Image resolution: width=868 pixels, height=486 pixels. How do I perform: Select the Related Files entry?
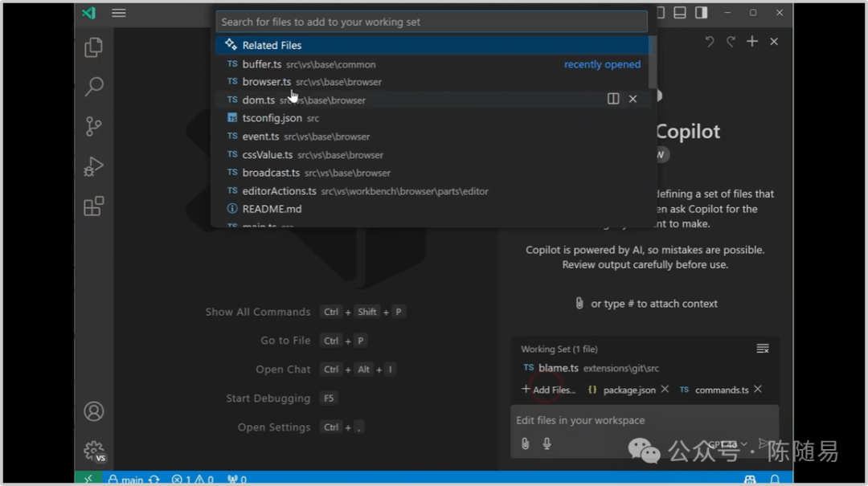(x=432, y=46)
